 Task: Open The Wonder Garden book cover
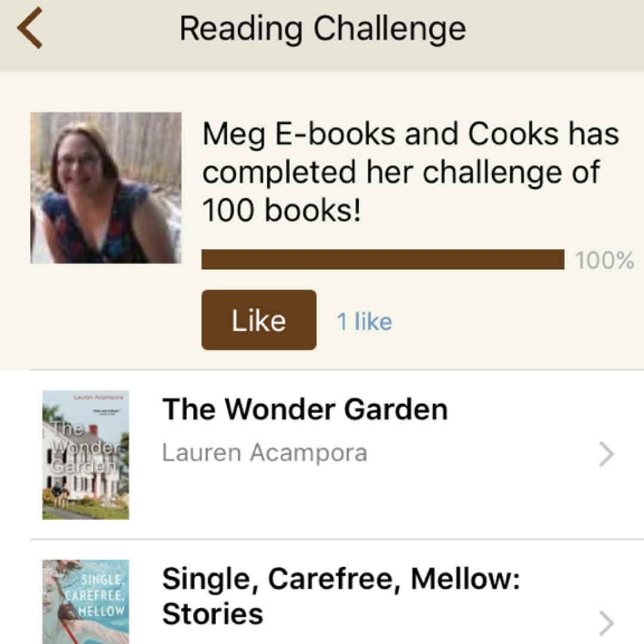pos(85,454)
